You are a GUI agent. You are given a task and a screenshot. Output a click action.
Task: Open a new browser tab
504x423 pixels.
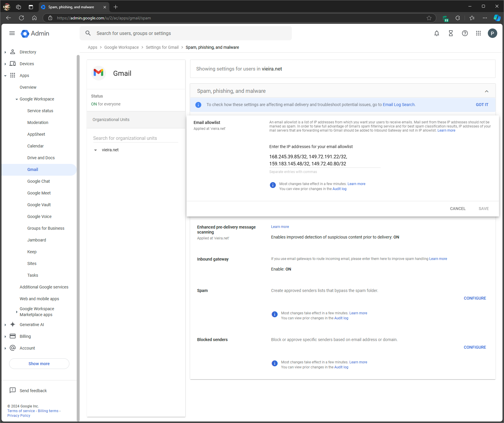click(x=116, y=7)
